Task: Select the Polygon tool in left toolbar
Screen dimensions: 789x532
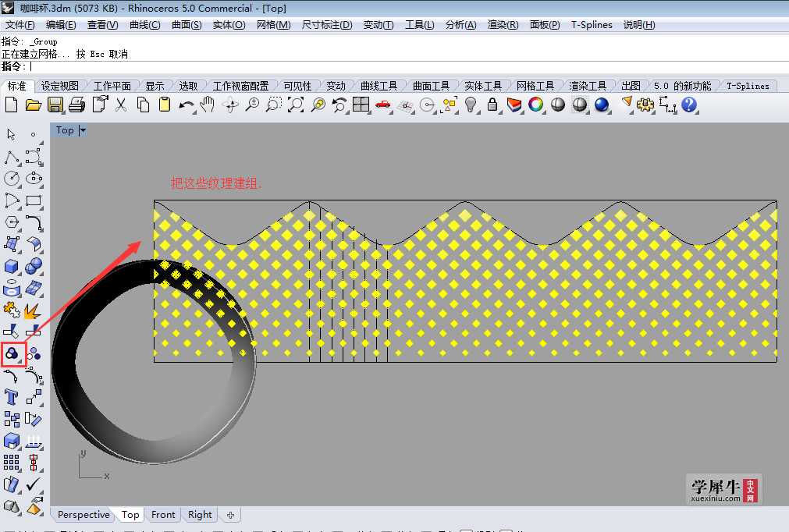Action: point(12,222)
